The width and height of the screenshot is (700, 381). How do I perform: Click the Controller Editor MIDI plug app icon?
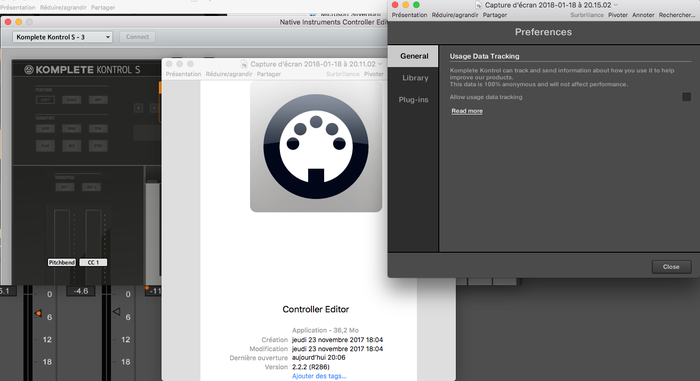[316, 147]
